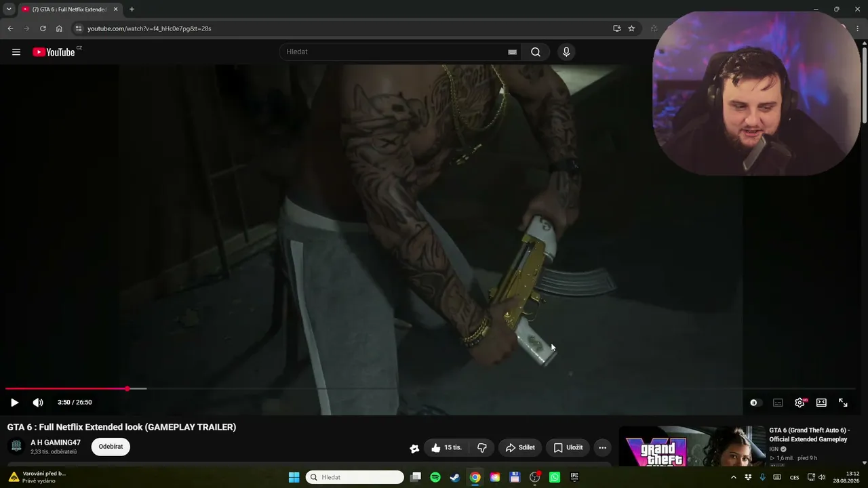Screen dimensions: 868x488
Task: Click the magnifier search button
Action: (536, 52)
